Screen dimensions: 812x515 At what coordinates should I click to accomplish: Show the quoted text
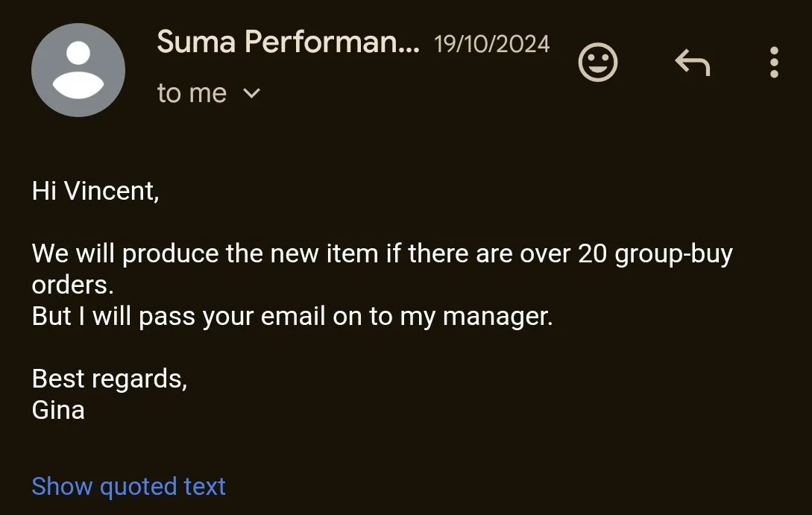coord(128,487)
